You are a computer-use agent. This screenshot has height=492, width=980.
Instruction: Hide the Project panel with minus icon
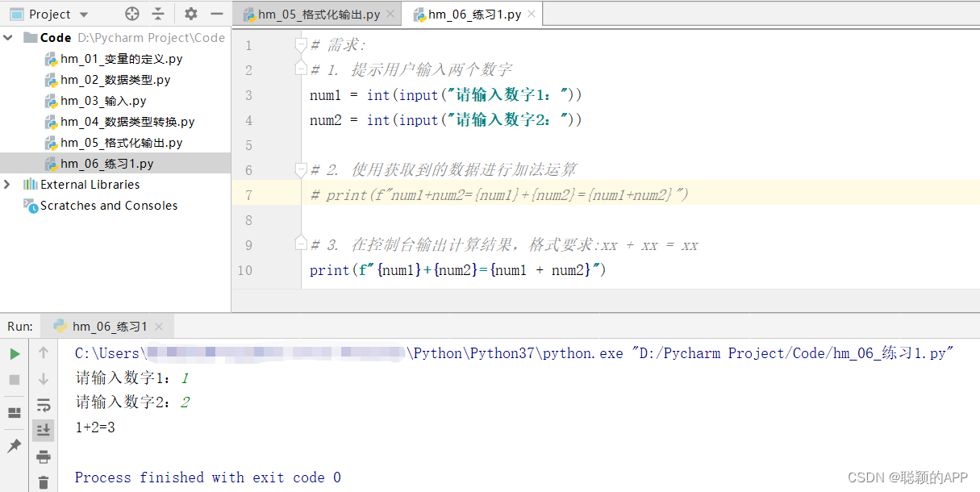tap(216, 14)
